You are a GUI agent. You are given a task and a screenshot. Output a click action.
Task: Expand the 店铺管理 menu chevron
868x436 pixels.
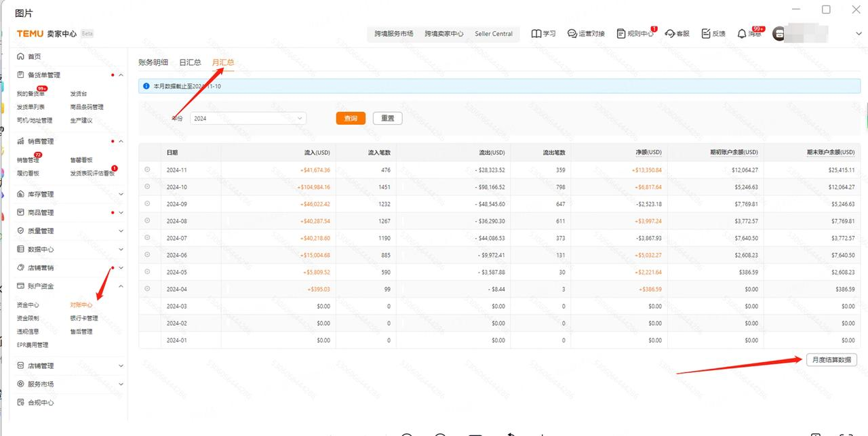click(121, 366)
